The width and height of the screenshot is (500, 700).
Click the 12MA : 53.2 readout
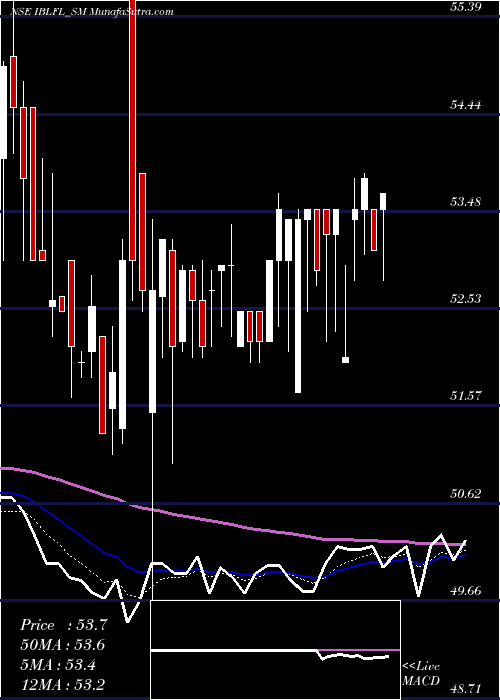tap(63, 684)
